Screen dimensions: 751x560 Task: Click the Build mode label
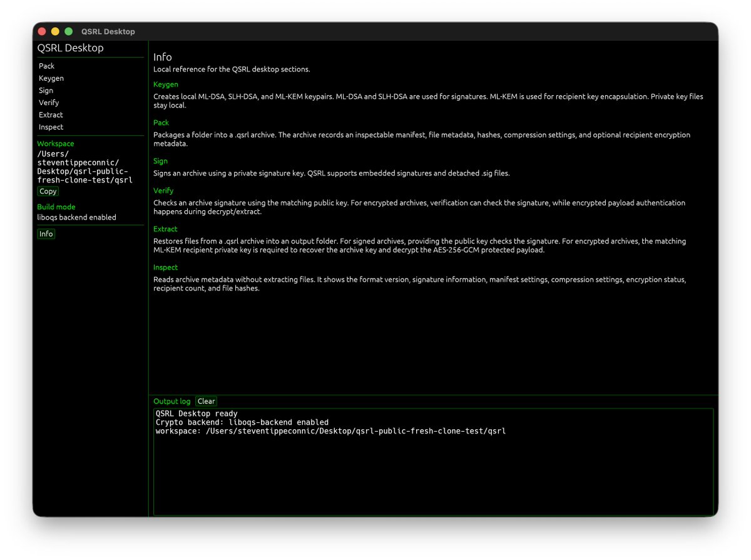pos(56,207)
